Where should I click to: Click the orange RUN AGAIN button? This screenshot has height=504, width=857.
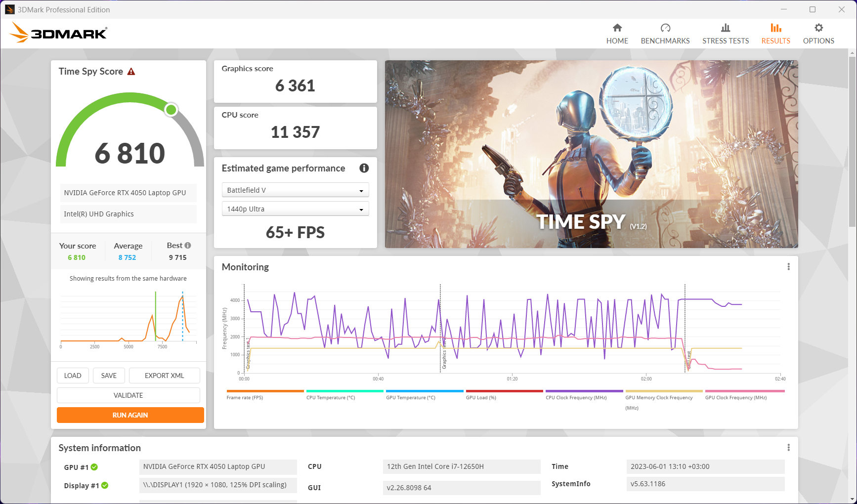point(130,415)
